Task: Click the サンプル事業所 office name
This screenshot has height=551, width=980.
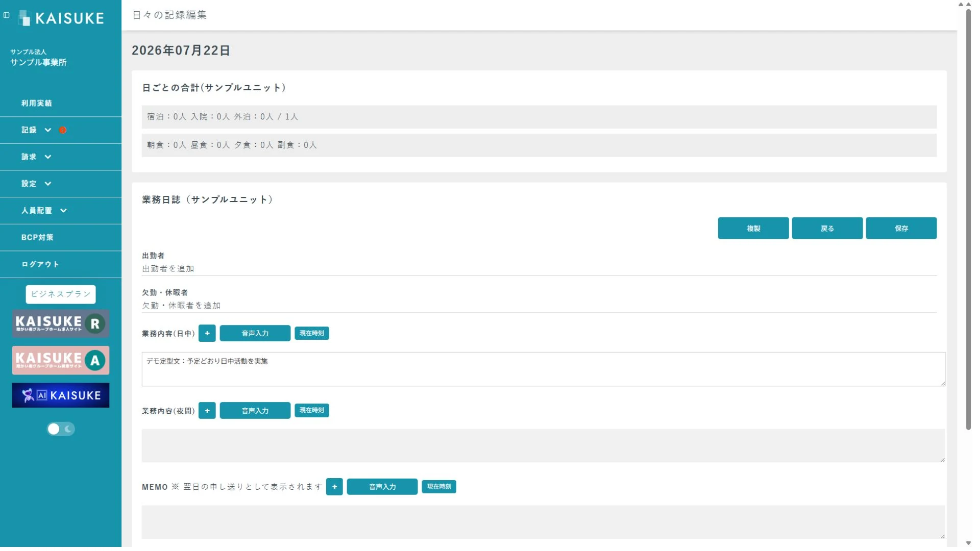Action: [x=38, y=62]
